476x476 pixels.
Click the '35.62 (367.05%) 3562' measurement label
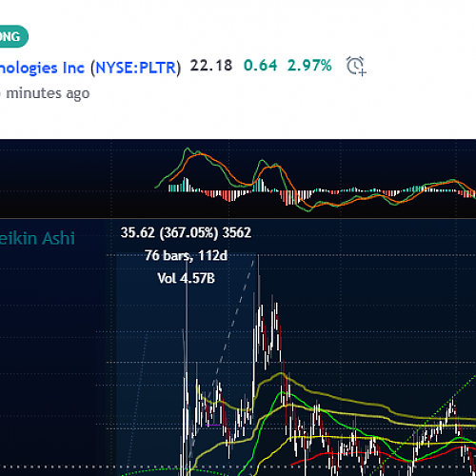[186, 232]
